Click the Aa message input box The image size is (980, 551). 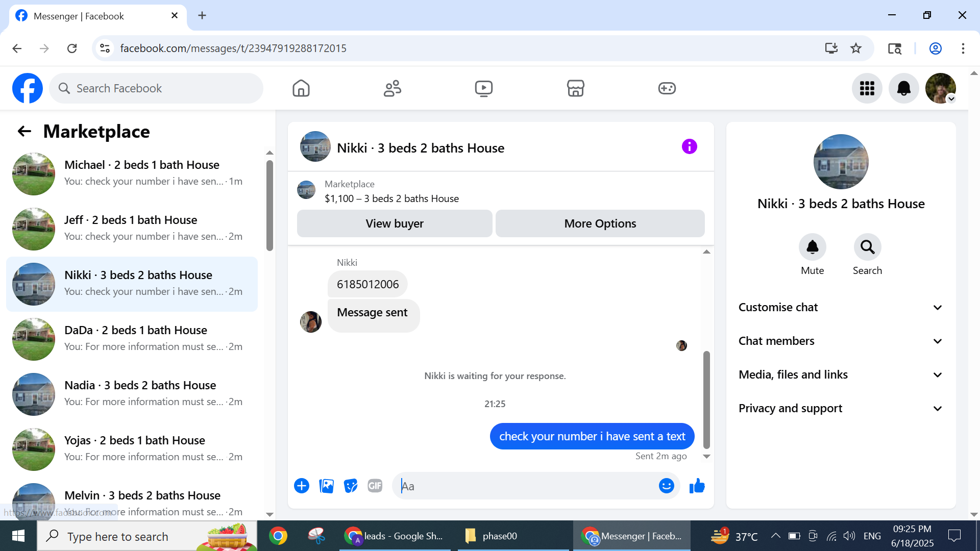tap(526, 486)
